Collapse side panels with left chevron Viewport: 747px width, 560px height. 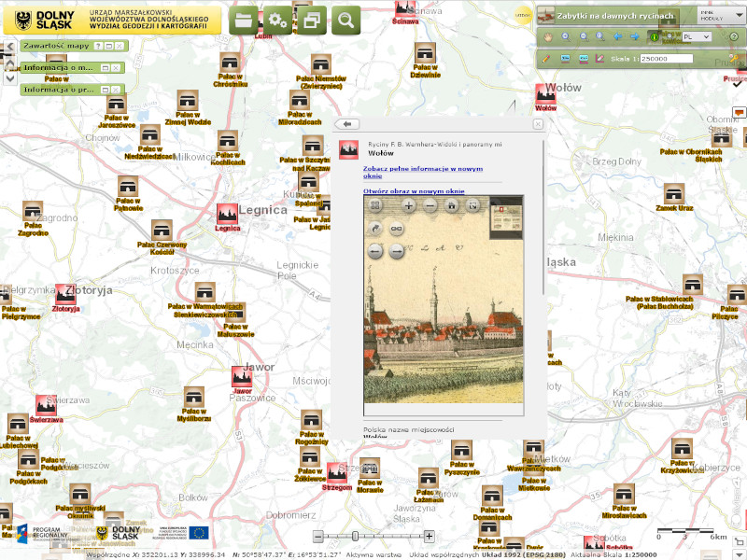(x=9, y=46)
